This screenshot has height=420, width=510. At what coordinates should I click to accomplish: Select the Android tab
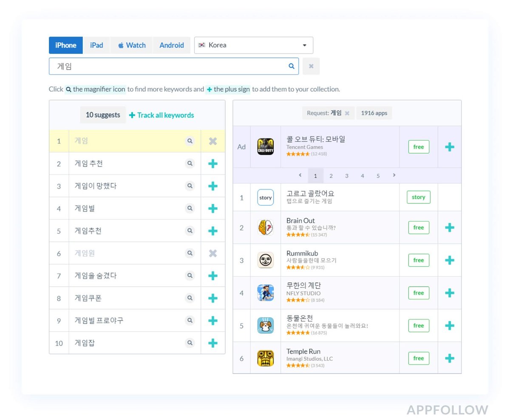click(x=172, y=45)
